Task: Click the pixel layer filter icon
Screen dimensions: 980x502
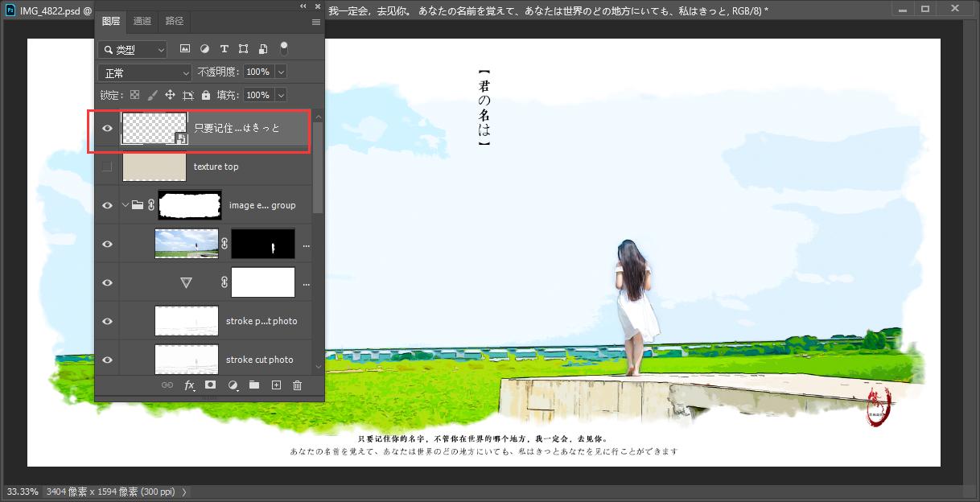Action: coord(185,49)
